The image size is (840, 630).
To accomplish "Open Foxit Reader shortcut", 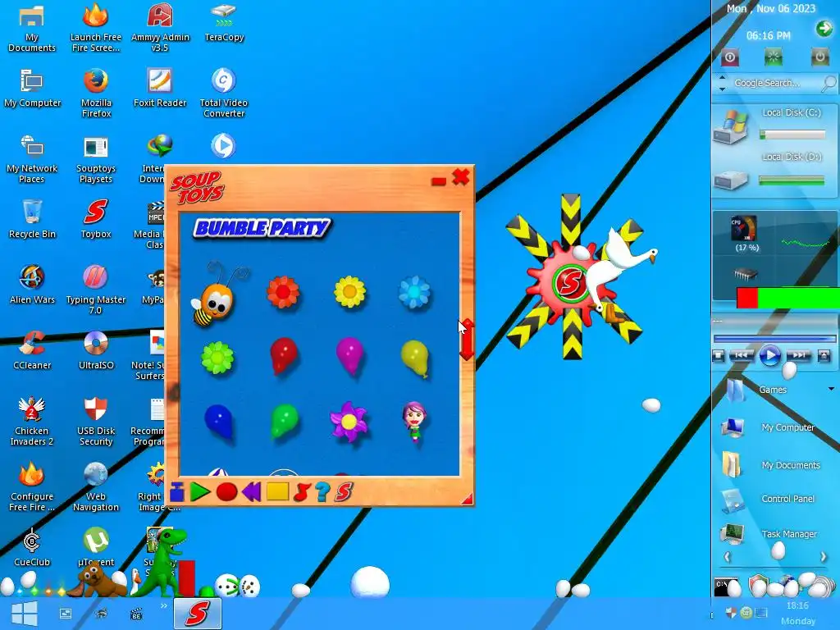I will (x=160, y=88).
